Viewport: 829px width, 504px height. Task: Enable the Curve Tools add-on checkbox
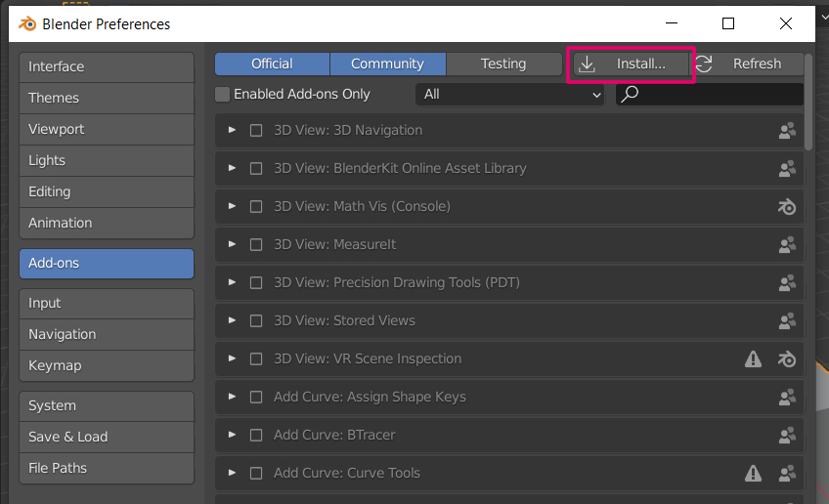[x=256, y=473]
